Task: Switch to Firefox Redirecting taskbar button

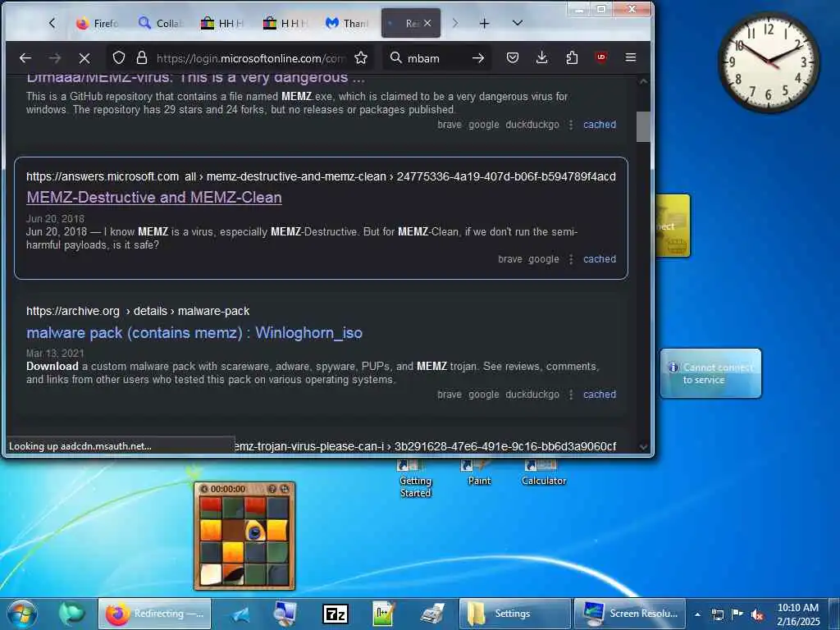Action: pyautogui.click(x=154, y=614)
